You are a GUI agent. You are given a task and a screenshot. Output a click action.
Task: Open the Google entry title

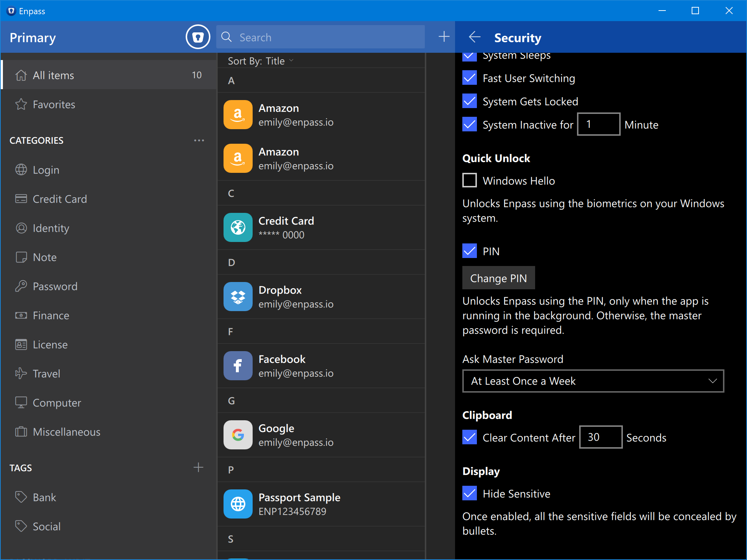[276, 429]
